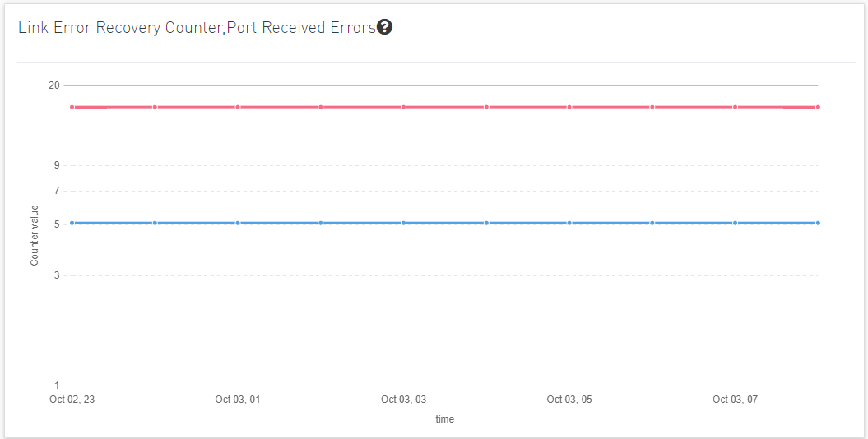Click the red line data point at Oct 03, 01
Image resolution: width=868 pixels, height=439 pixels.
pyautogui.click(x=238, y=107)
